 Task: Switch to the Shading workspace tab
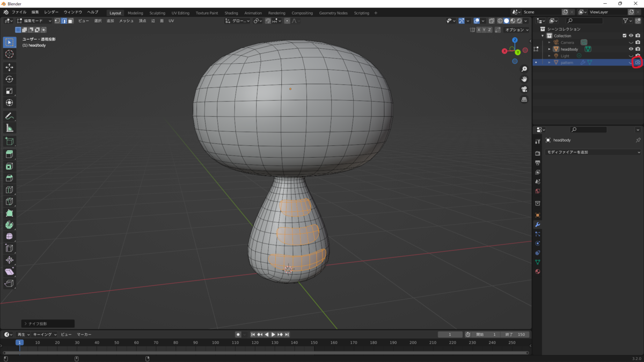pos(231,13)
